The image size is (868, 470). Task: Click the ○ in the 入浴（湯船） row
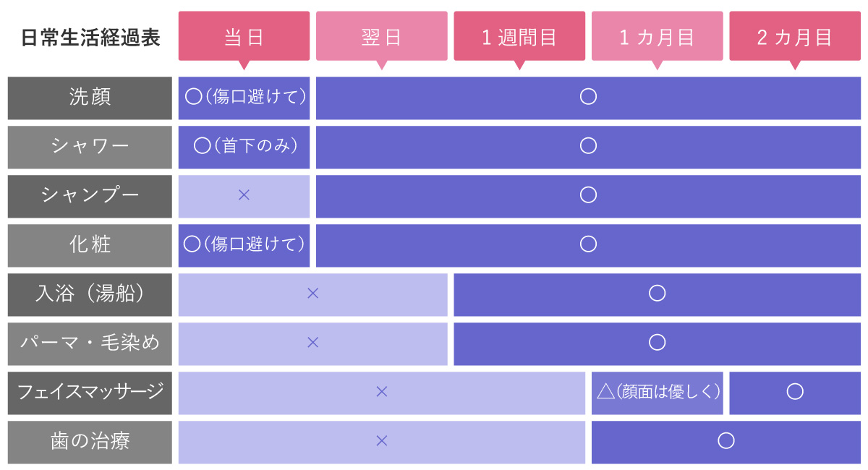tap(658, 294)
